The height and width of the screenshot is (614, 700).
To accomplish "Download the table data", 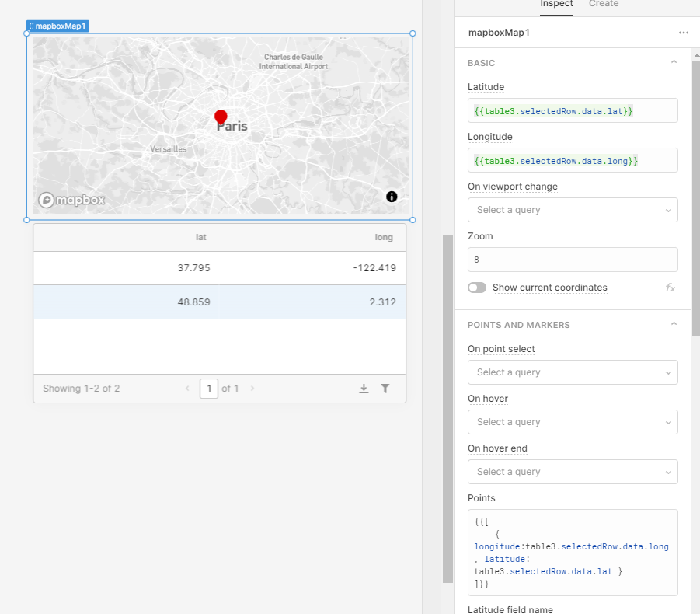I will (364, 388).
